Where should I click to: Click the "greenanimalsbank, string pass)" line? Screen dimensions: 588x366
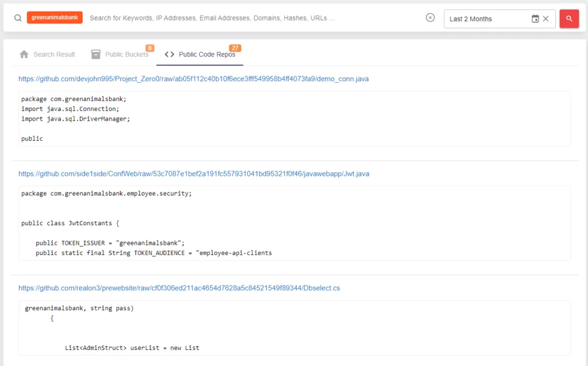79,308
